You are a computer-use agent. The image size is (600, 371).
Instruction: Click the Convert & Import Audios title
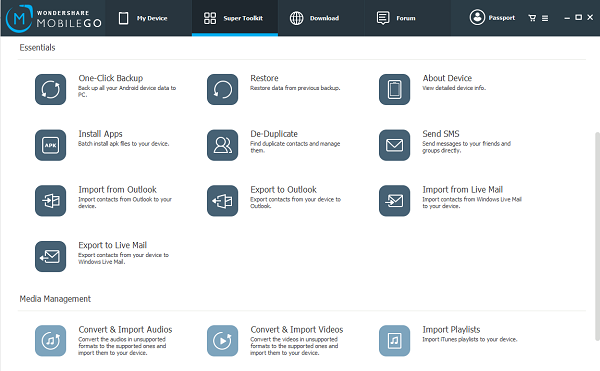click(x=125, y=330)
